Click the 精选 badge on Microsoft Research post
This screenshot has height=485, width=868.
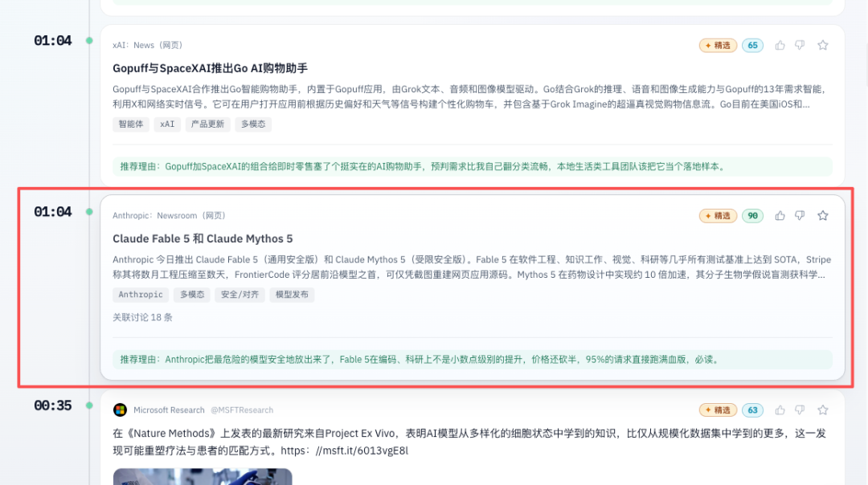[x=718, y=410]
